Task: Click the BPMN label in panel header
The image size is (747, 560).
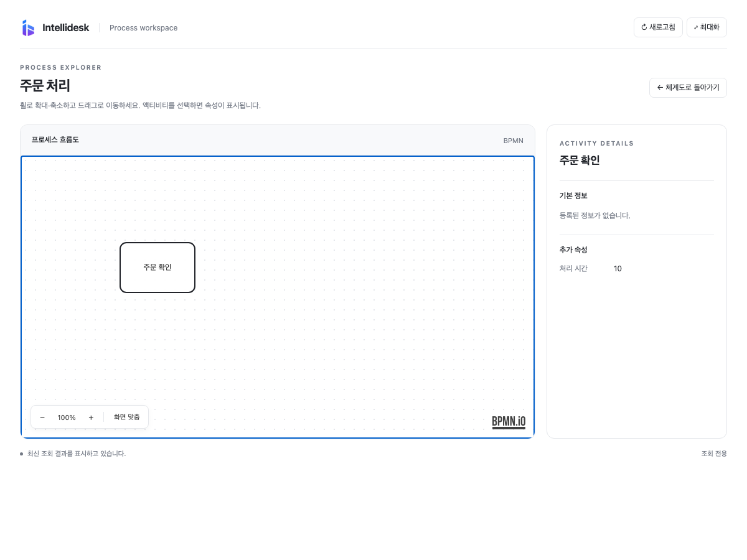Action: 514,141
